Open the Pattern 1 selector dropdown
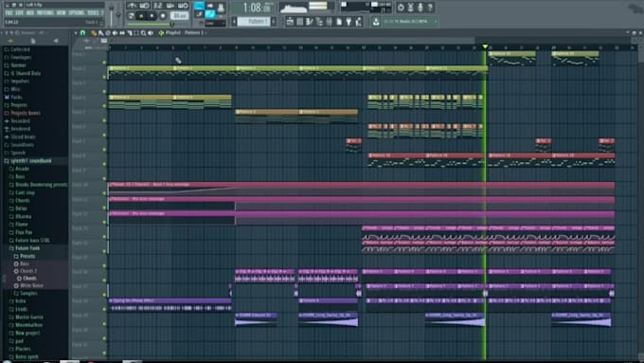This screenshot has height=363, width=644. click(x=254, y=22)
